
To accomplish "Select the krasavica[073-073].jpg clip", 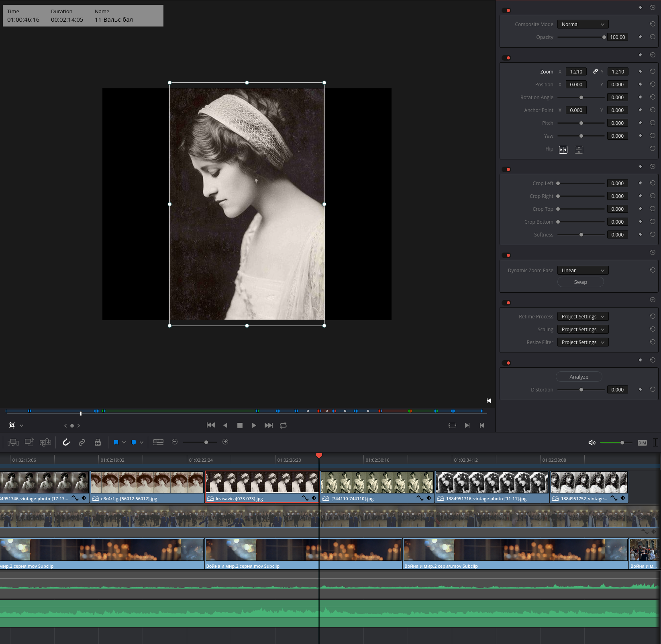I will (x=262, y=487).
